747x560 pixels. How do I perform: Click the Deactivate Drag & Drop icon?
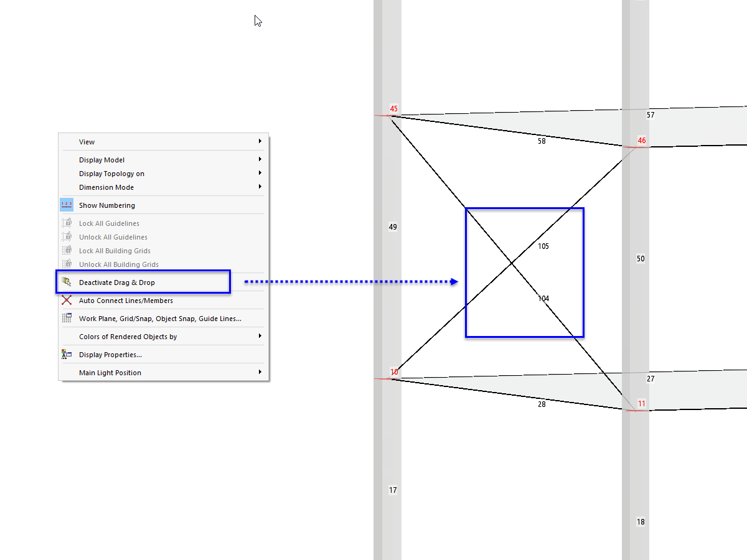66,281
